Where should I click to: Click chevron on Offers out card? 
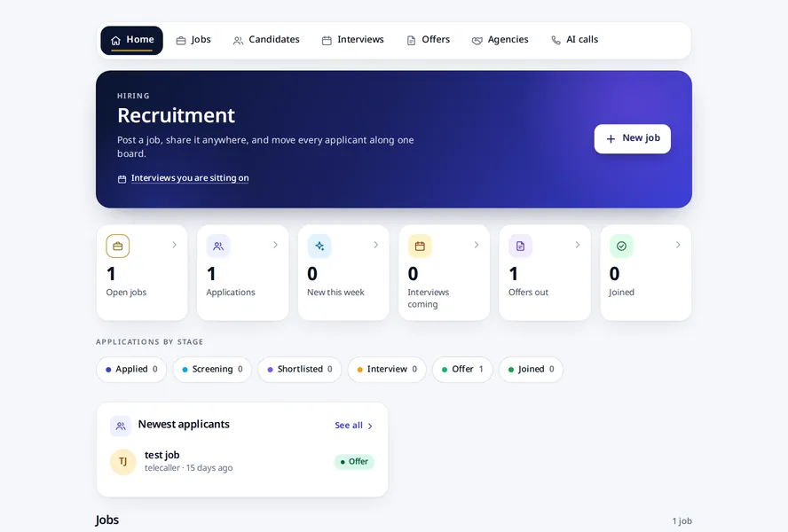coord(578,245)
